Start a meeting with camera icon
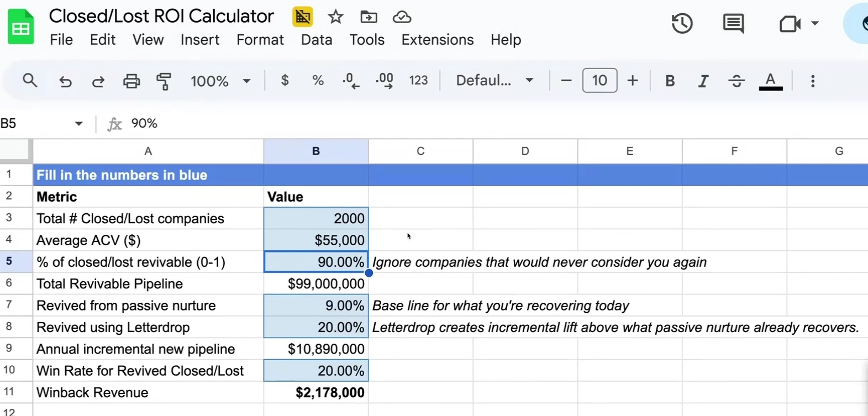The image size is (868, 416). tap(790, 24)
